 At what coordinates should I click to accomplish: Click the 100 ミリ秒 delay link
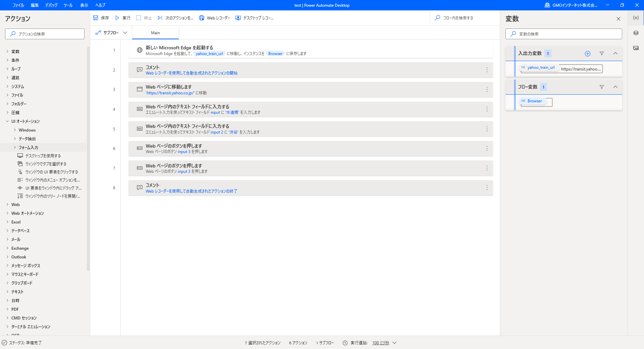click(381, 343)
